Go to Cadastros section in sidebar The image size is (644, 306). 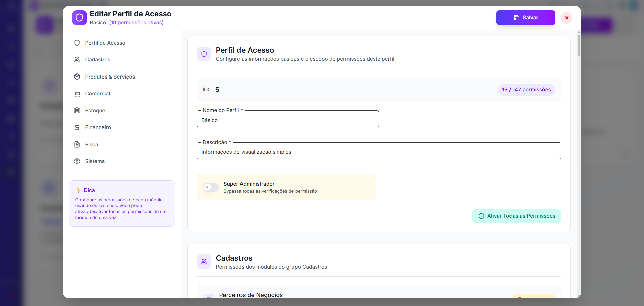click(x=122, y=60)
